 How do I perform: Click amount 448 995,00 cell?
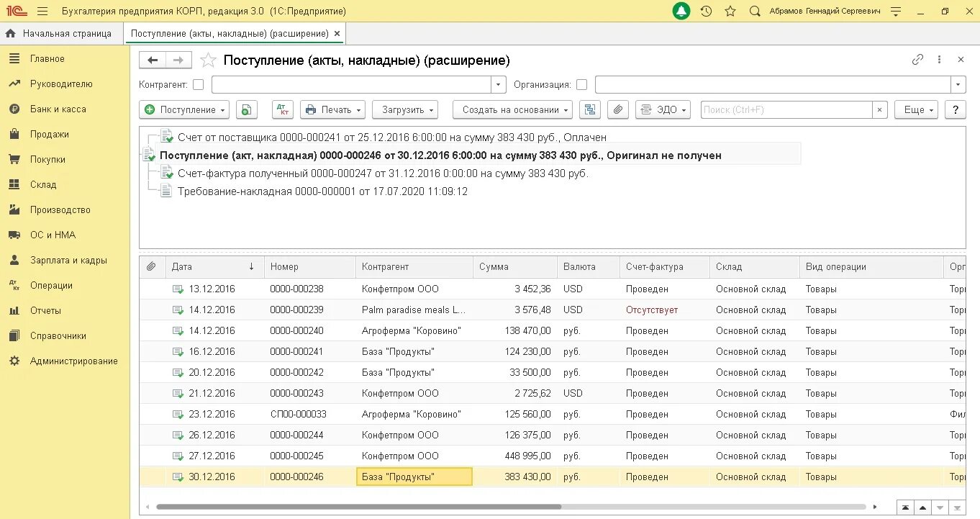pos(515,456)
